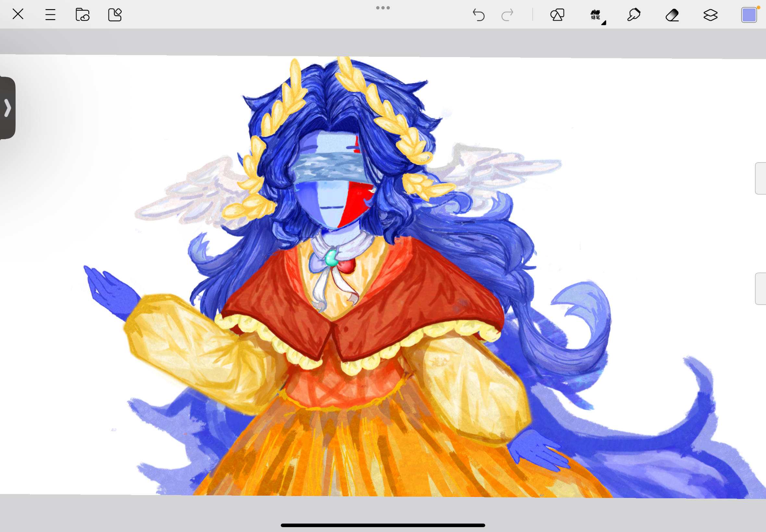This screenshot has height=532, width=766.
Task: Select the crayon brush tool
Action: click(595, 14)
